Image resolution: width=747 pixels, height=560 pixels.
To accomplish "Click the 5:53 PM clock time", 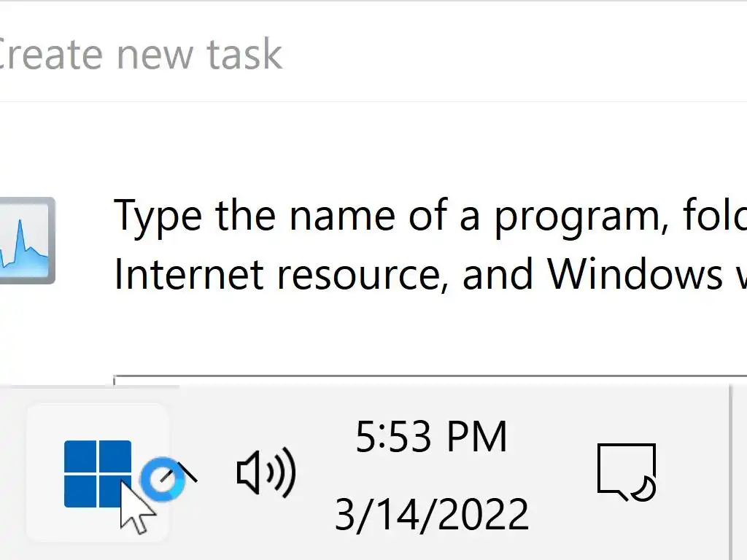I will pos(431,437).
